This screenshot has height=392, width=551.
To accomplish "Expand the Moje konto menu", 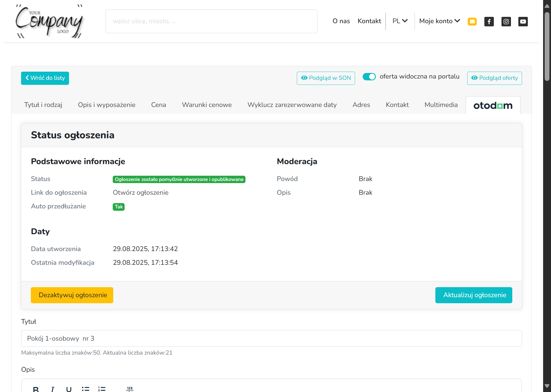I will (x=440, y=21).
